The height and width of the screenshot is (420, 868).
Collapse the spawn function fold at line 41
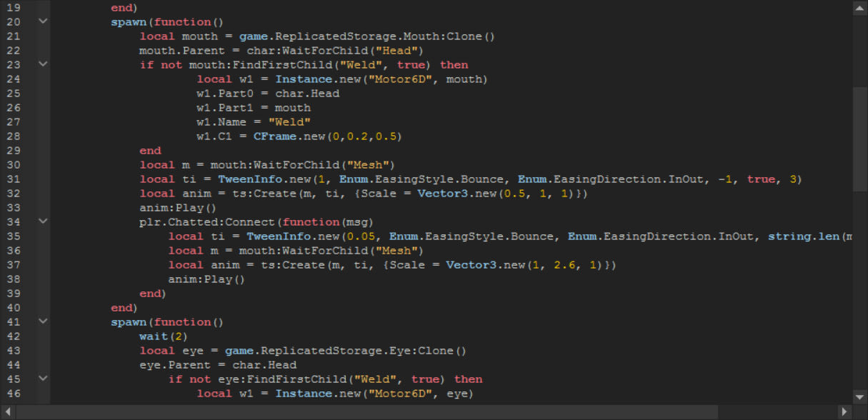[43, 321]
